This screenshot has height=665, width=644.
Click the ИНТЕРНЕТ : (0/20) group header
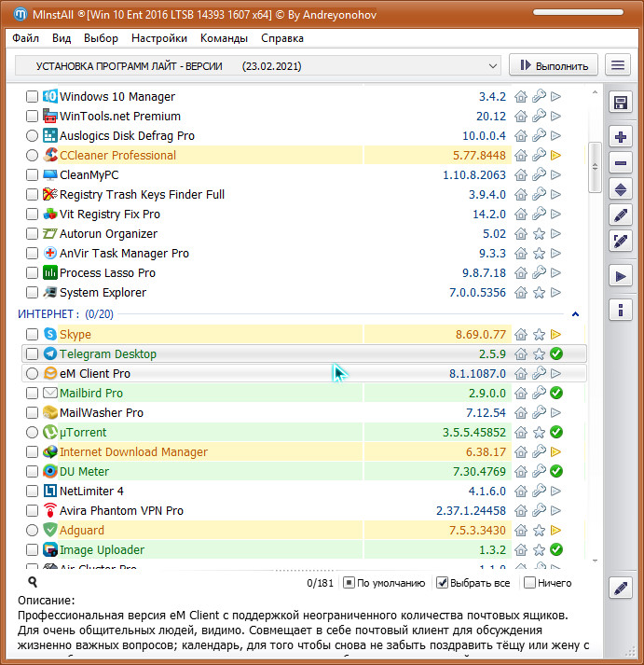65,313
